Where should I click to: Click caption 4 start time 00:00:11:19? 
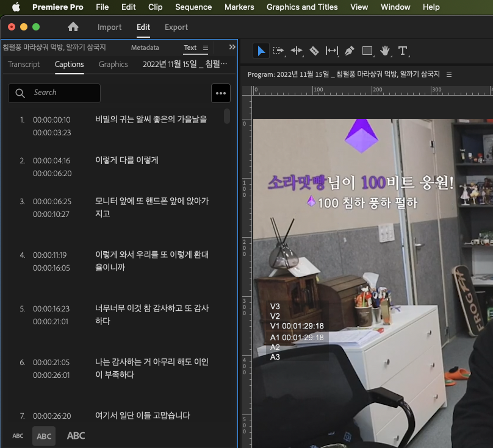tap(49, 255)
